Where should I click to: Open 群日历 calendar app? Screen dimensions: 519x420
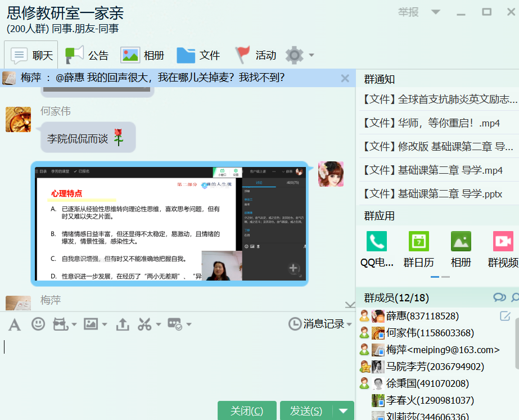418,242
